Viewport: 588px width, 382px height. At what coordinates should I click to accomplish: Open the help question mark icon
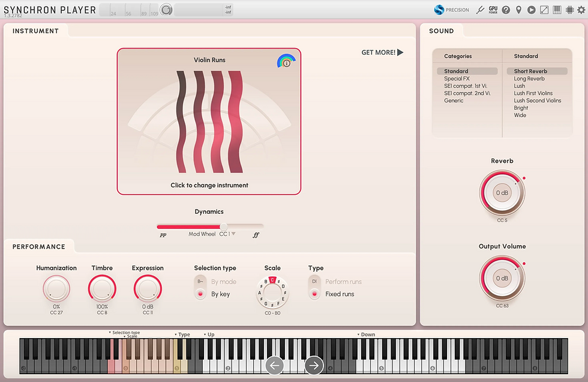[x=506, y=10]
